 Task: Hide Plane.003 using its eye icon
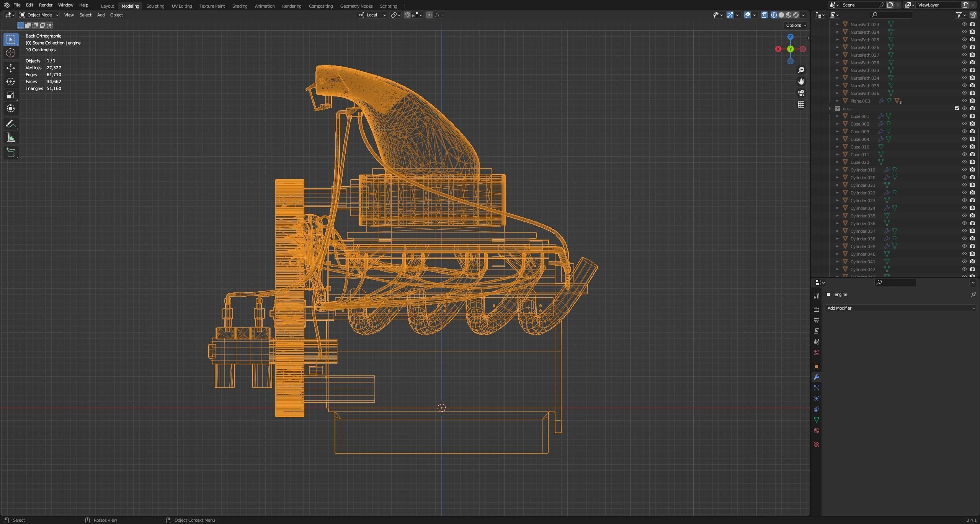tap(964, 101)
